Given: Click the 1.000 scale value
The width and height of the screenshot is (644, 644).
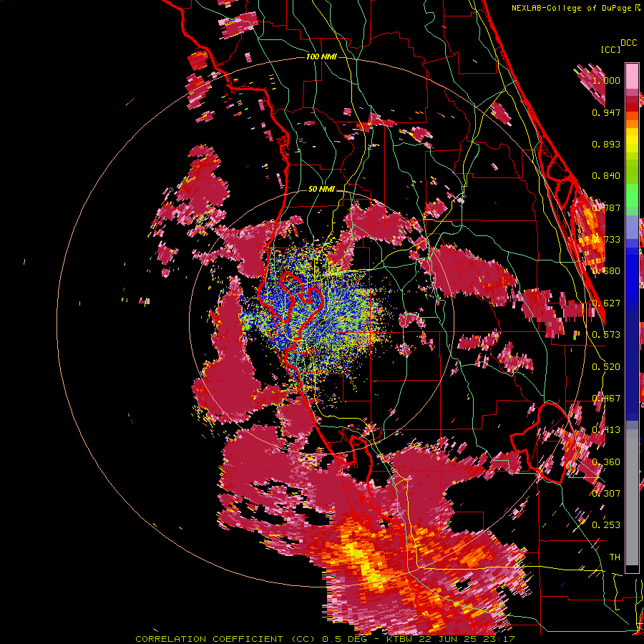Looking at the screenshot, I should tap(606, 80).
